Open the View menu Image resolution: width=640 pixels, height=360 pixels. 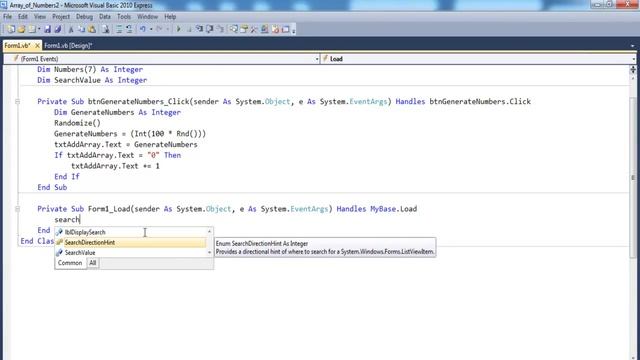(40, 17)
